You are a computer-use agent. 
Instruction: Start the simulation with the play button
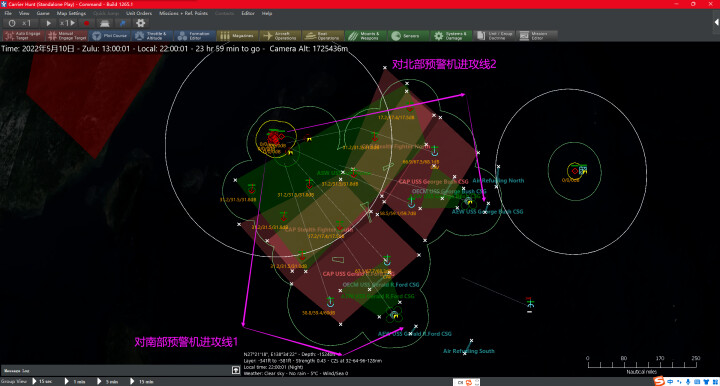(48, 23)
